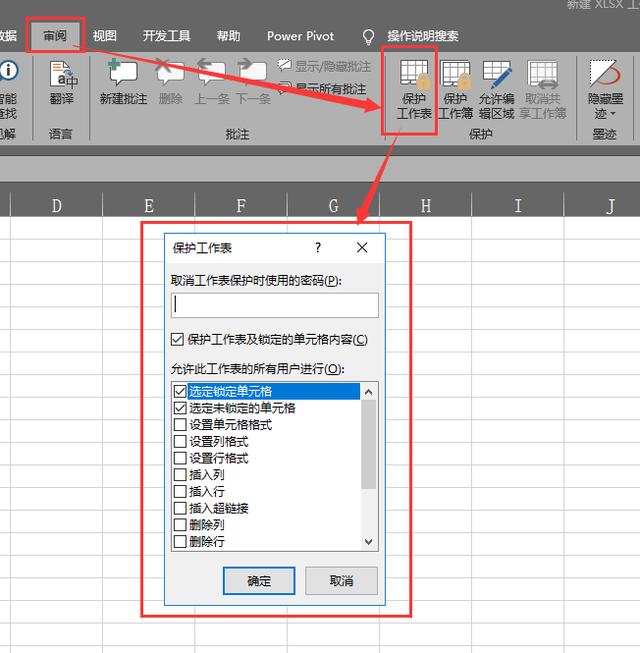
Task: Enable 插入列 checkbox
Action: point(180,475)
